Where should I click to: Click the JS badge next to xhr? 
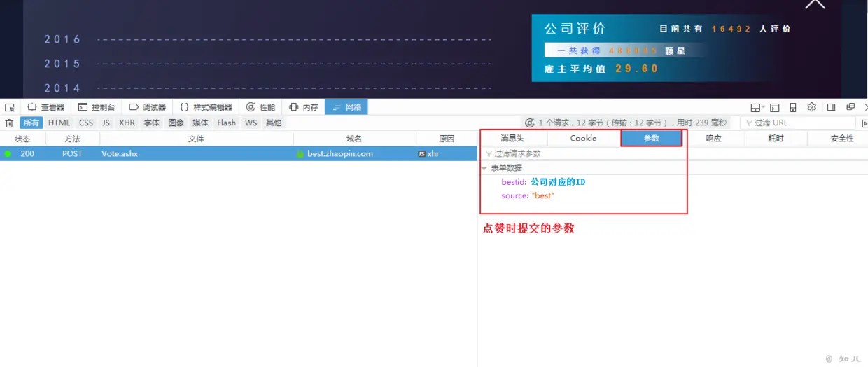tap(421, 153)
